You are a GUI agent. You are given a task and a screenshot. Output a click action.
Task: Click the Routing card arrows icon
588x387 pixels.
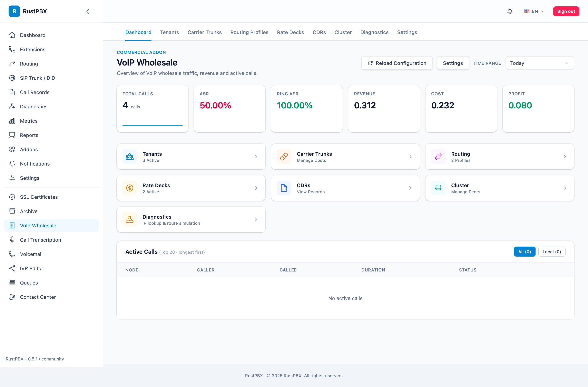(x=438, y=157)
